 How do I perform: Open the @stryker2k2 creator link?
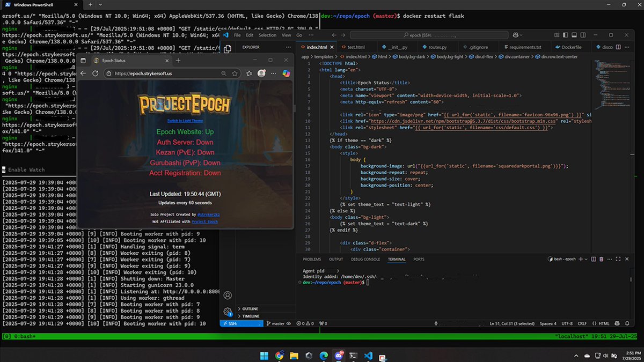[x=208, y=215]
